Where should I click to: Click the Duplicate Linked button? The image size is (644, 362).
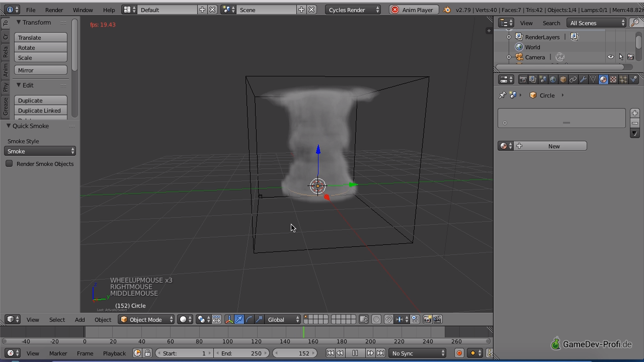tap(41, 110)
